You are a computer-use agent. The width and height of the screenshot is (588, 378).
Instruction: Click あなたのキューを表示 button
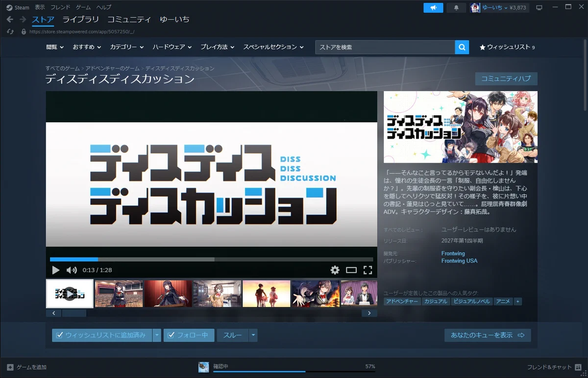488,335
